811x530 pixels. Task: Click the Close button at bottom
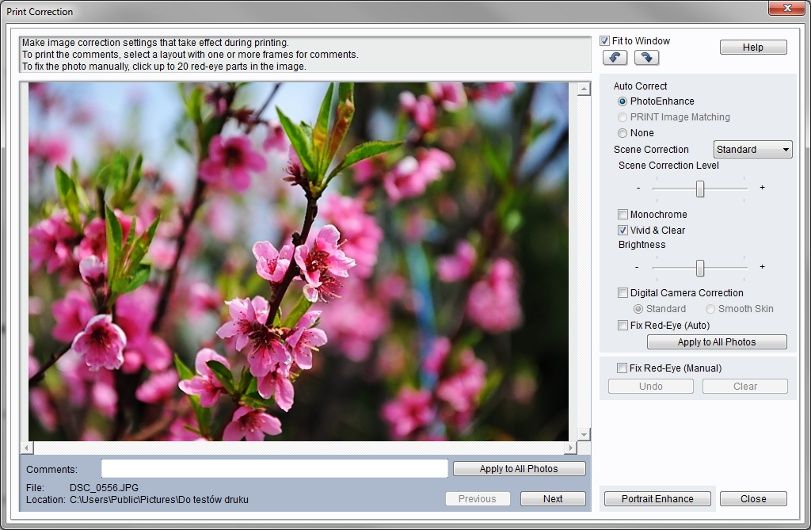coord(753,498)
